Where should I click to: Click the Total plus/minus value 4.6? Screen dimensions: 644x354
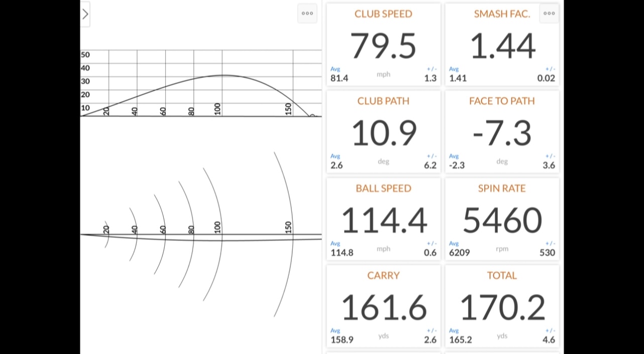pos(549,340)
